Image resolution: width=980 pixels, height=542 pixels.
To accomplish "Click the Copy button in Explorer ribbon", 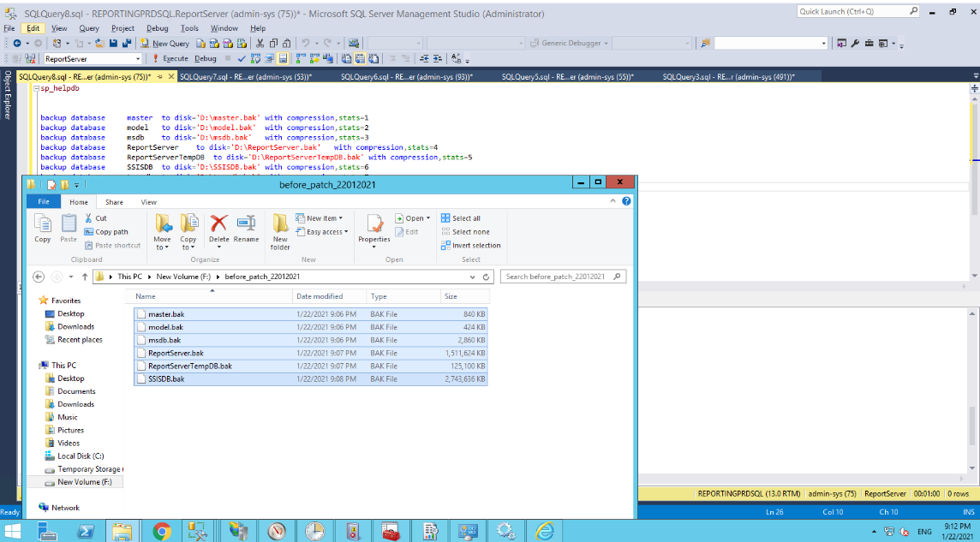I will 43,228.
